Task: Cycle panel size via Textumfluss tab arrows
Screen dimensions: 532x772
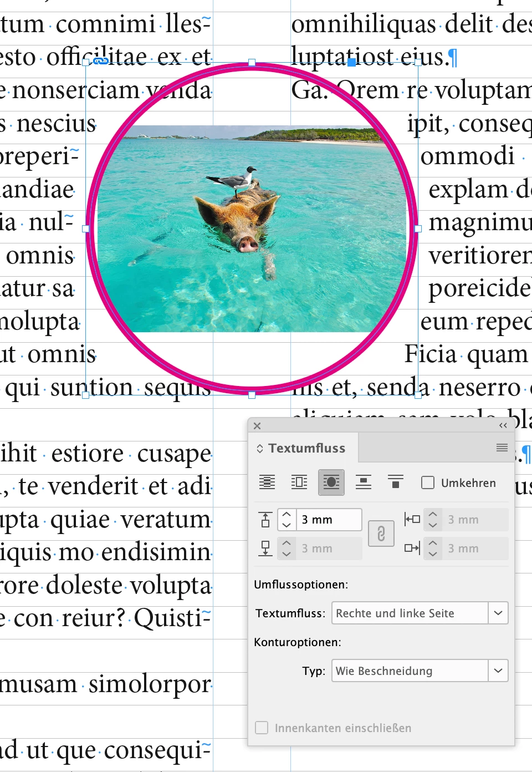Action: [x=260, y=448]
